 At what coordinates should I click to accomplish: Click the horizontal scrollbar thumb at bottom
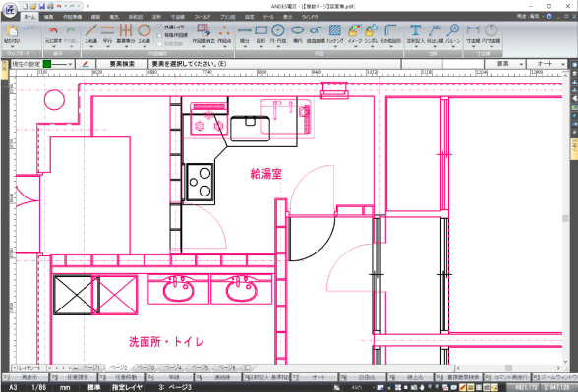click(509, 368)
